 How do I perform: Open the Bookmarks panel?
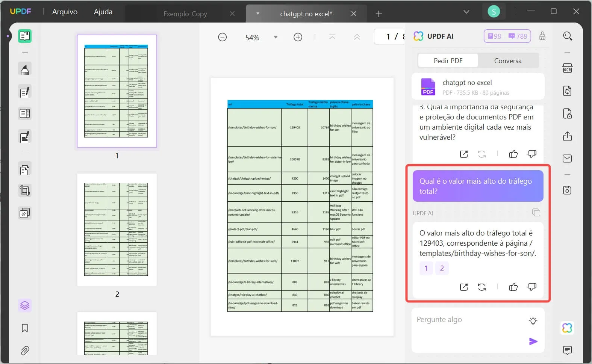pos(25,328)
